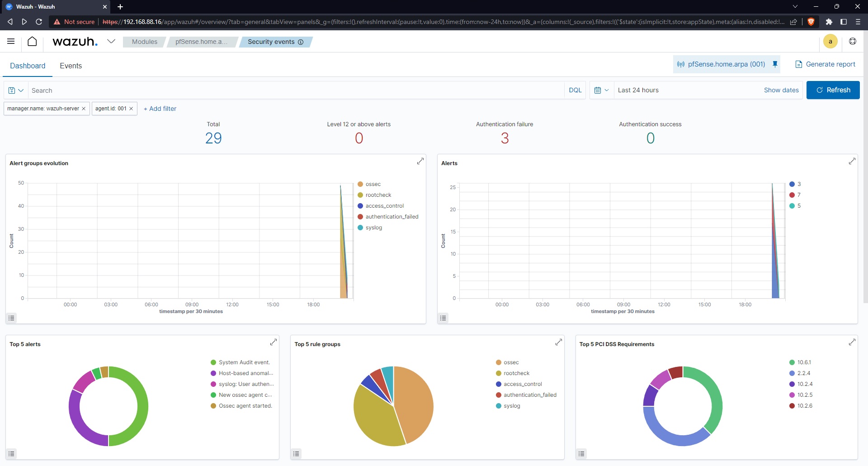Switch to the Events tab
868x466 pixels.
click(71, 66)
